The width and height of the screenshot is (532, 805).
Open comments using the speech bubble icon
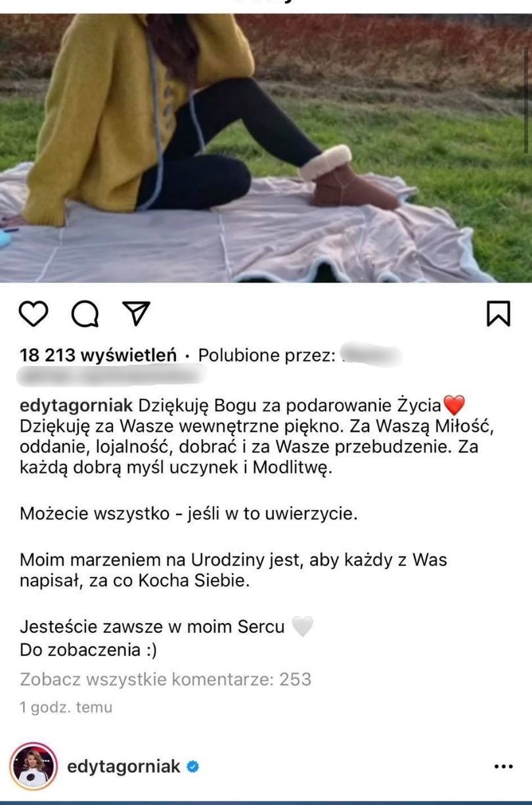pos(85,313)
